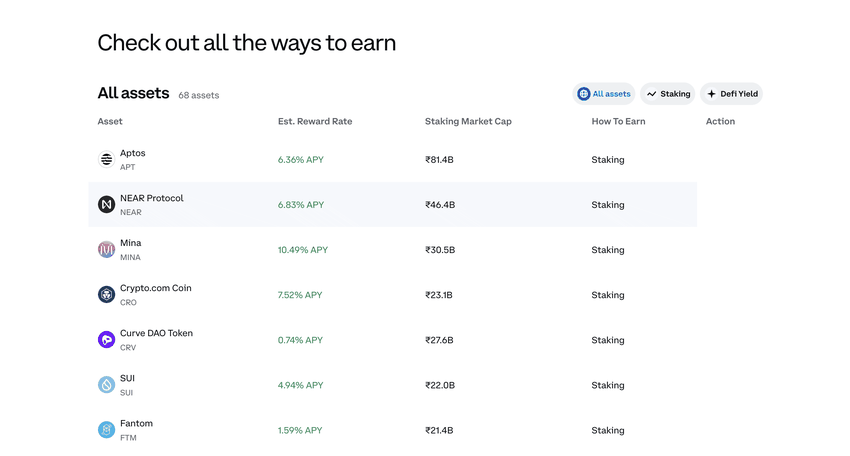Select the All assets filter tab

(604, 94)
